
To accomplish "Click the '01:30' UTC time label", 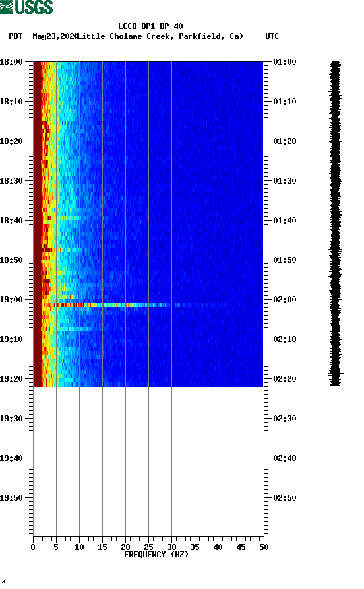I will click(285, 181).
